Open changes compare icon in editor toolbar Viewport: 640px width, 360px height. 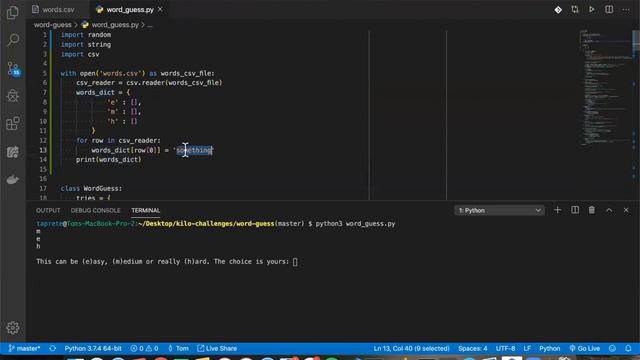(575, 9)
